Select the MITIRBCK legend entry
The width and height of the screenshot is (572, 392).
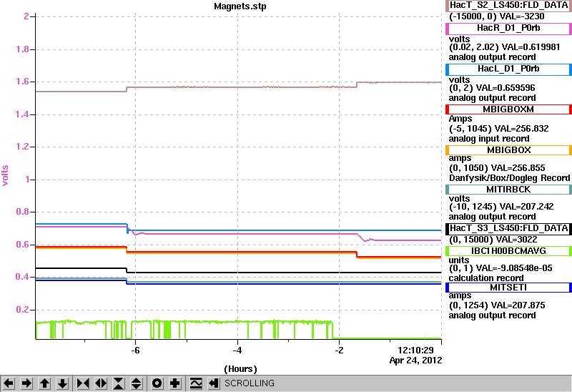coord(508,190)
